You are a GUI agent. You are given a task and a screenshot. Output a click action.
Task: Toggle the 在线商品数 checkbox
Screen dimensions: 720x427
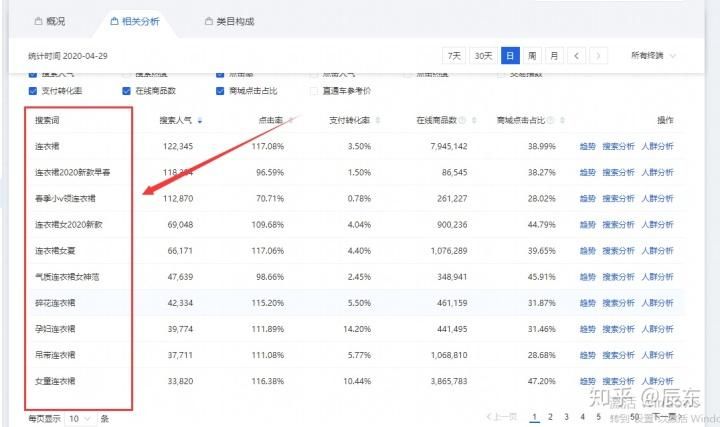[x=126, y=91]
